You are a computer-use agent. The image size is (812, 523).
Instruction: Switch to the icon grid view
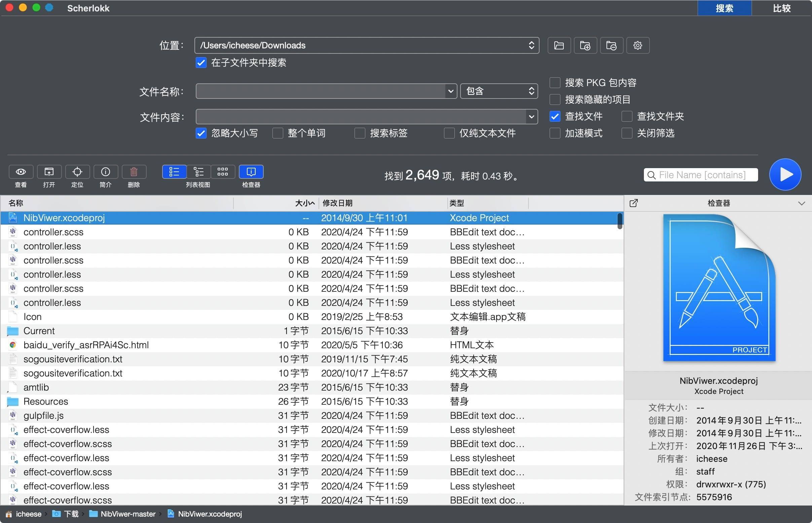(x=223, y=172)
